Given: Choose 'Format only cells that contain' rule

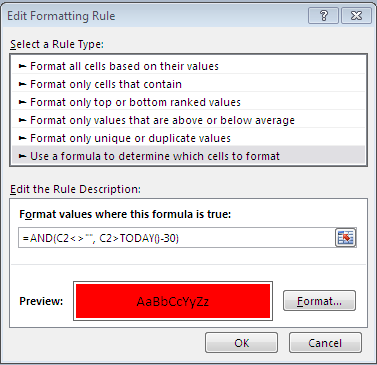Looking at the screenshot, I should 189,84.
